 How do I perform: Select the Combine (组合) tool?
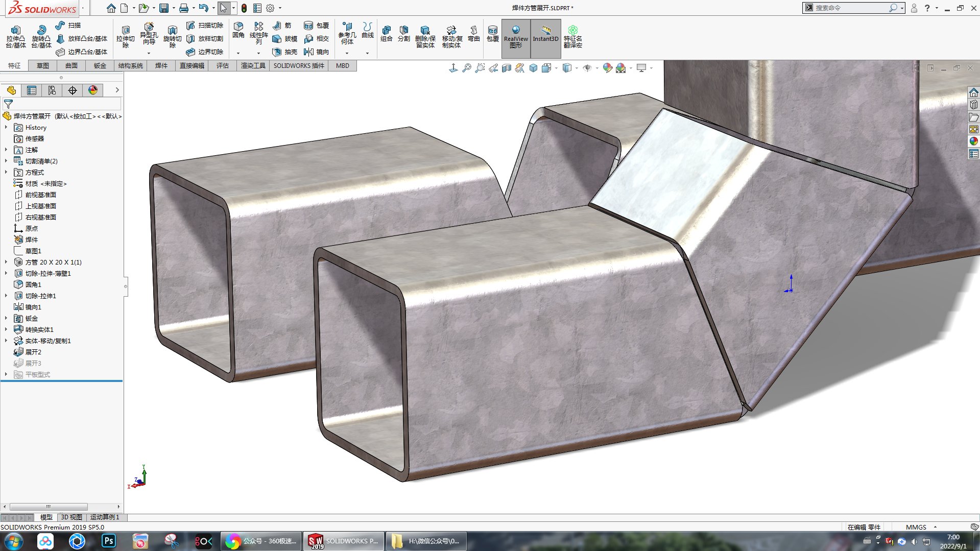click(x=387, y=34)
